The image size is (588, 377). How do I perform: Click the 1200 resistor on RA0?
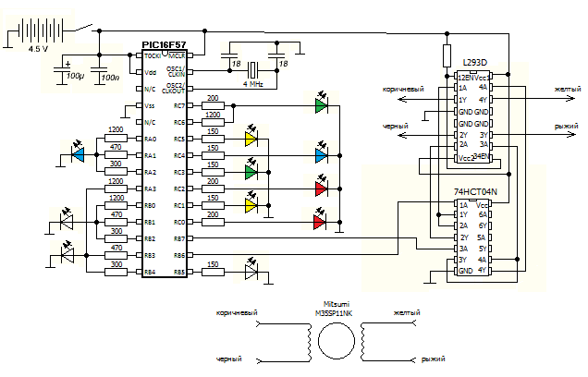[116, 139]
